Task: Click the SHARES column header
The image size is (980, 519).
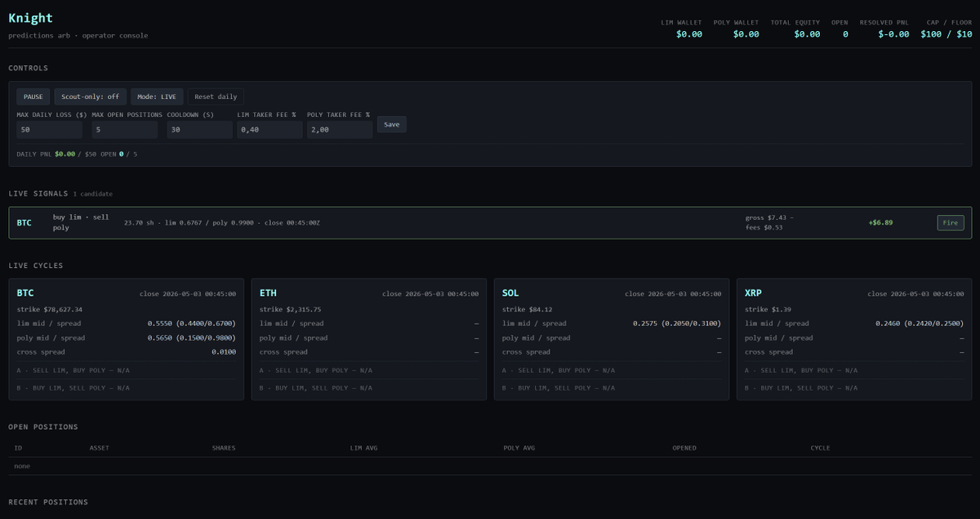Action: (x=224, y=448)
